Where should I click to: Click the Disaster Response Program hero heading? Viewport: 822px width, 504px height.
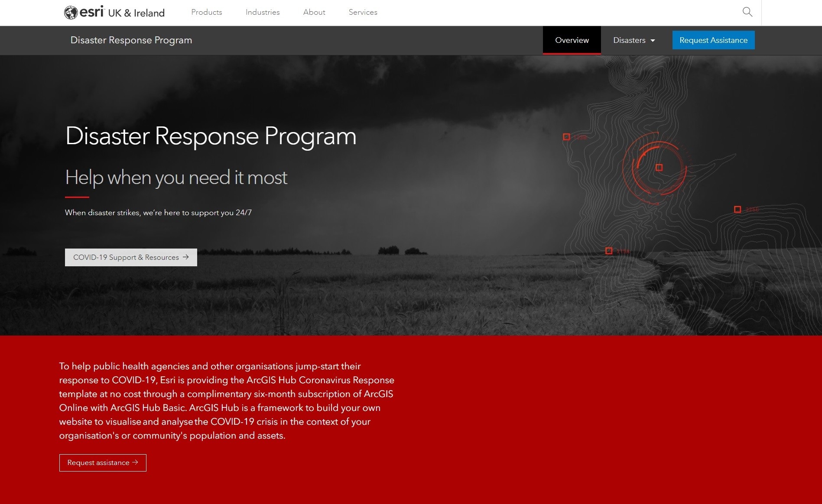coord(211,136)
